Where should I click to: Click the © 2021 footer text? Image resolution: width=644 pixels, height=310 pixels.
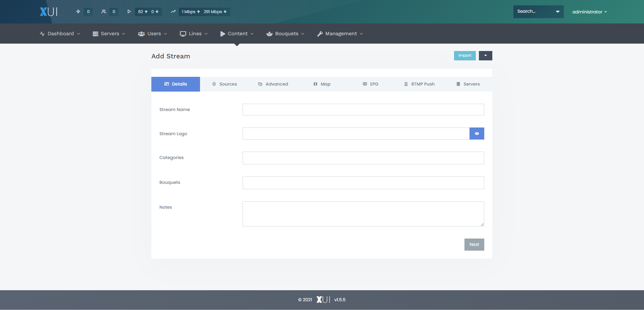(x=305, y=300)
